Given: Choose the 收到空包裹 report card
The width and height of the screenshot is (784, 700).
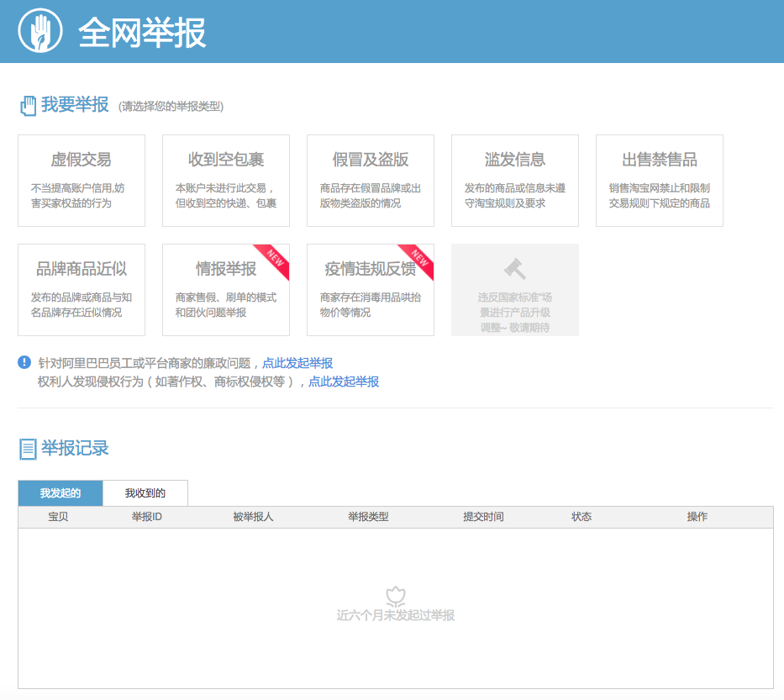Looking at the screenshot, I should point(226,181).
